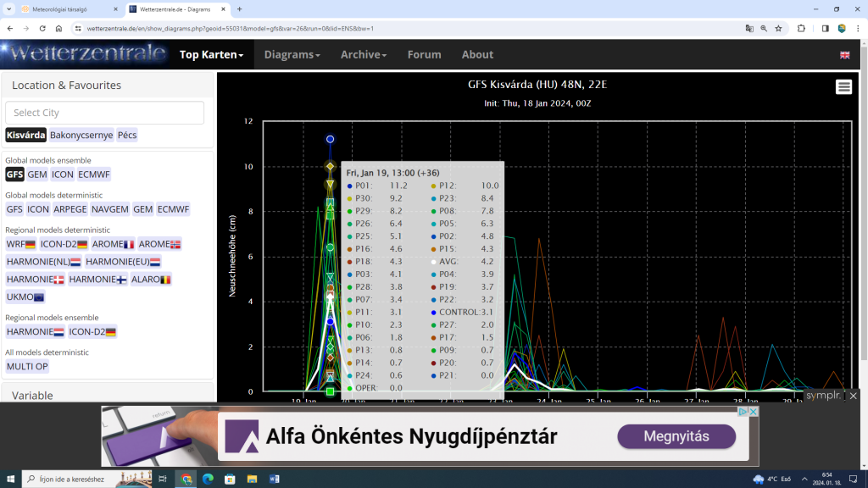Screen dimensions: 868x488
Task: Switch location to Pécs
Action: (x=127, y=135)
